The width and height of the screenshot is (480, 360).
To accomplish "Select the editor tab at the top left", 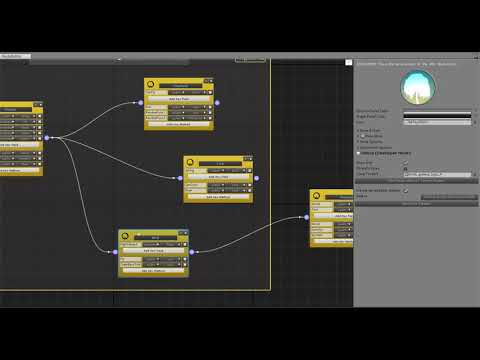I will click(15, 56).
